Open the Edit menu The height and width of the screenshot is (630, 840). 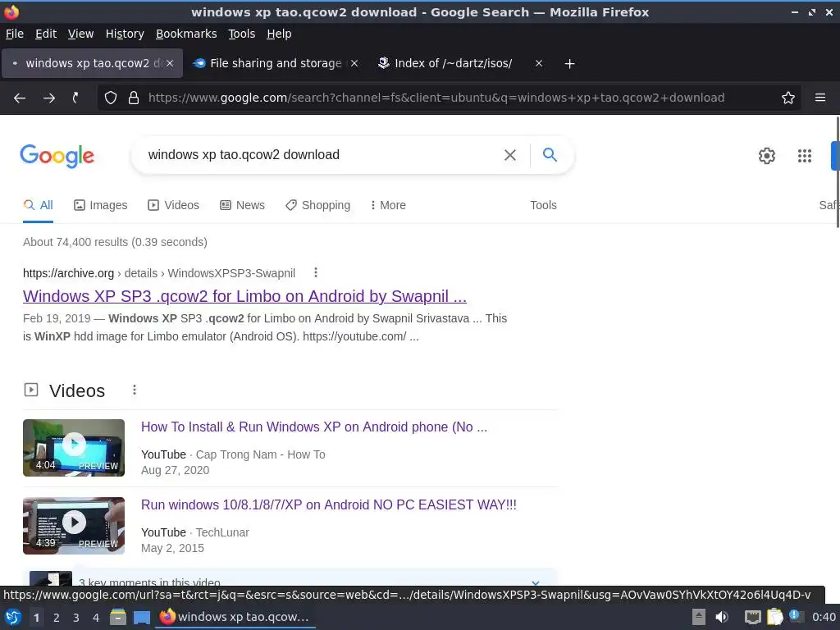click(x=46, y=34)
